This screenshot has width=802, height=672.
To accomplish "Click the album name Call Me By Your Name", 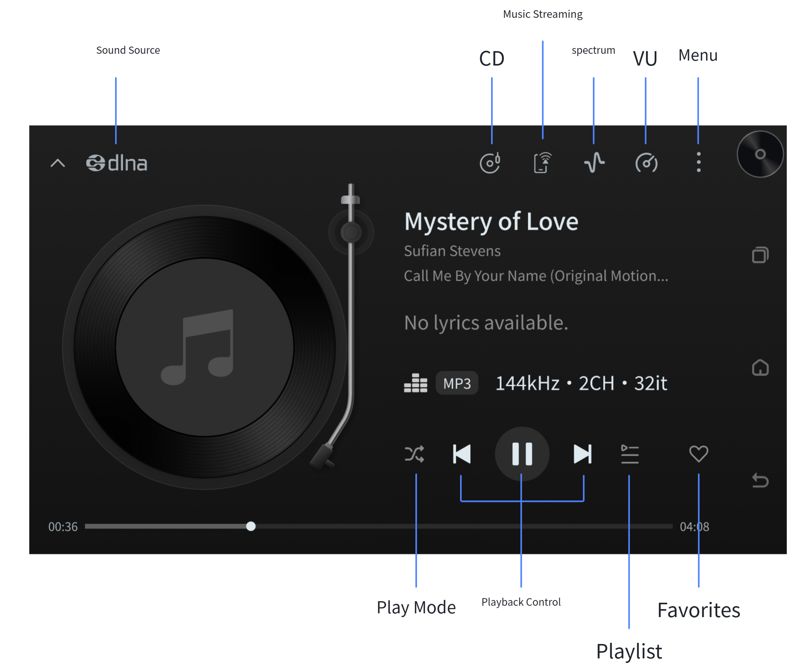I will tap(536, 276).
